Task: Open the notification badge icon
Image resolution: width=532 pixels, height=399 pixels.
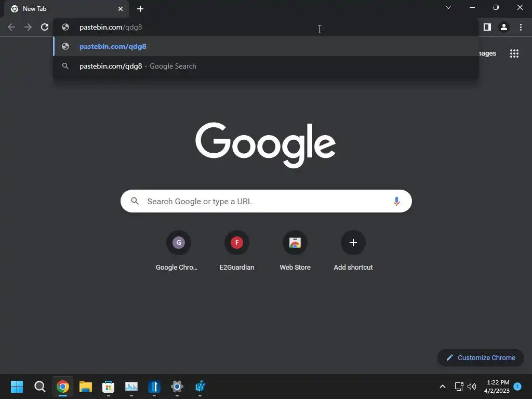Action: point(517,386)
